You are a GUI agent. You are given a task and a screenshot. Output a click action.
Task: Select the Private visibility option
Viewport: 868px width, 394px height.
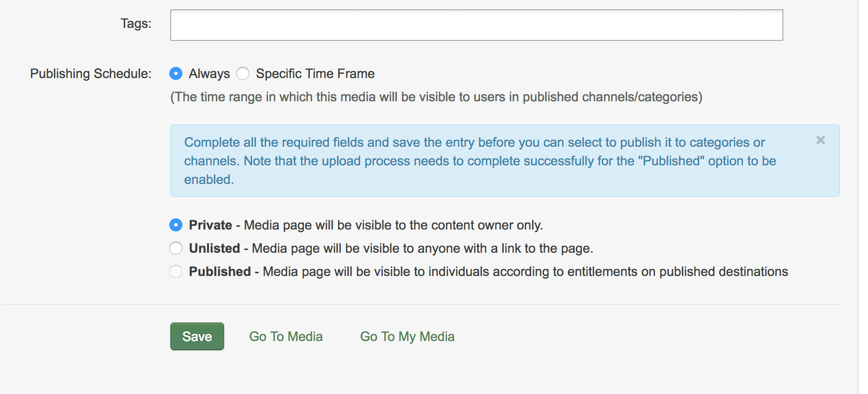coord(176,225)
